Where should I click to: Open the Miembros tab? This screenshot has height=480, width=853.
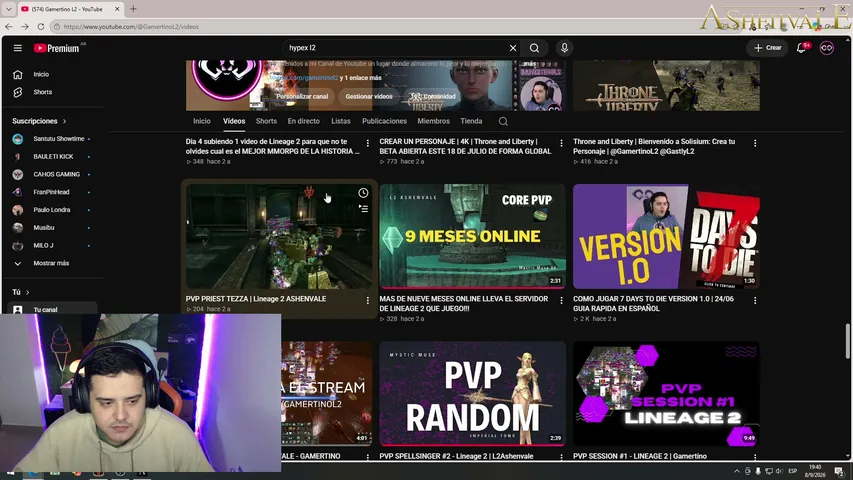tap(434, 121)
